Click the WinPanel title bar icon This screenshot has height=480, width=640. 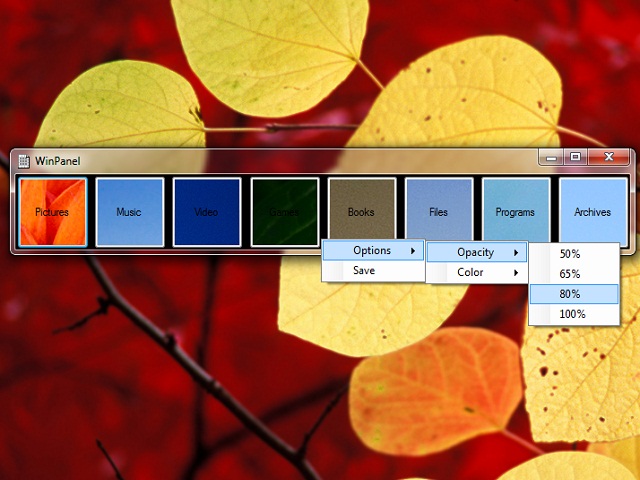[24, 161]
